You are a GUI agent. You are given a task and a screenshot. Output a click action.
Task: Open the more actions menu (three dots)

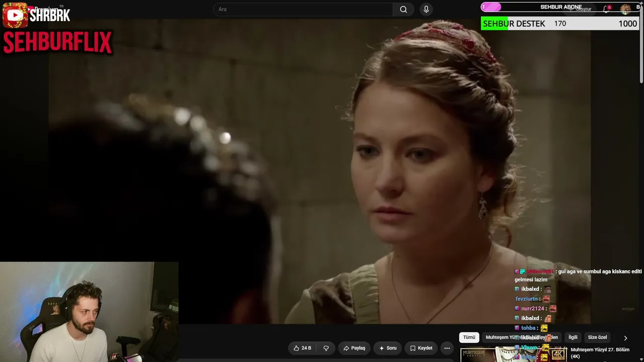[x=447, y=348]
